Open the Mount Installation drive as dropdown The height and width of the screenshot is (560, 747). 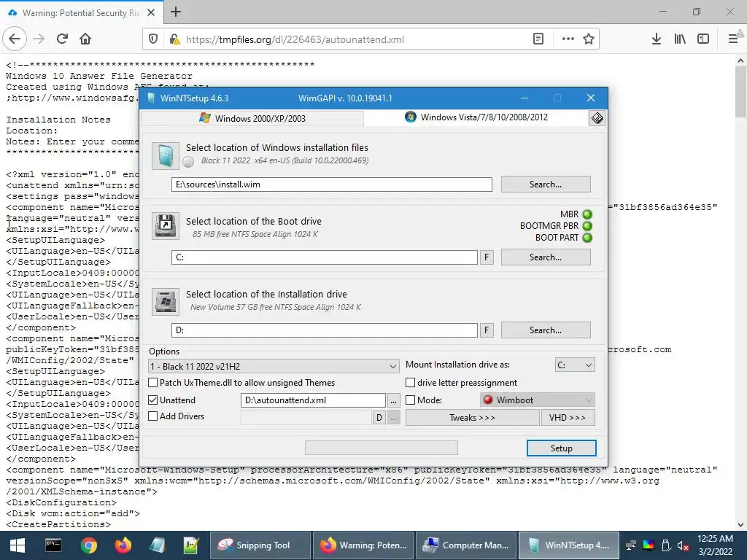tap(575, 365)
